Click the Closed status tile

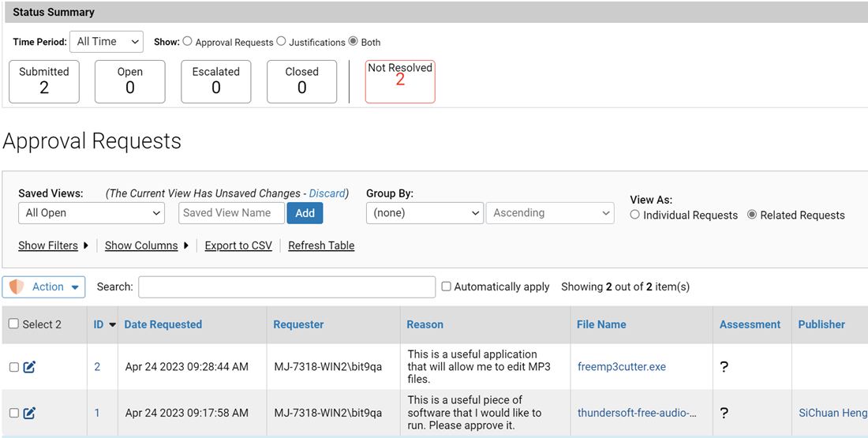(301, 81)
